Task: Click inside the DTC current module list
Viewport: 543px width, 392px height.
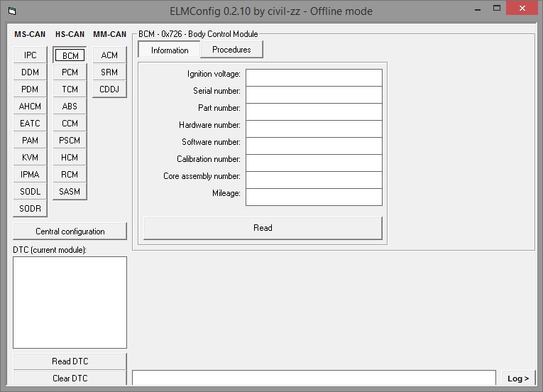Action: click(70, 302)
